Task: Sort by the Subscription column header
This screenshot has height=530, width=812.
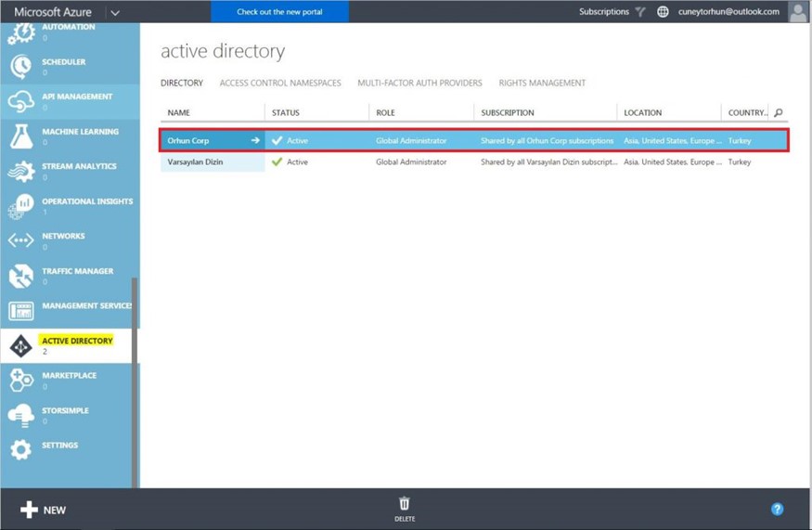Action: click(507, 112)
